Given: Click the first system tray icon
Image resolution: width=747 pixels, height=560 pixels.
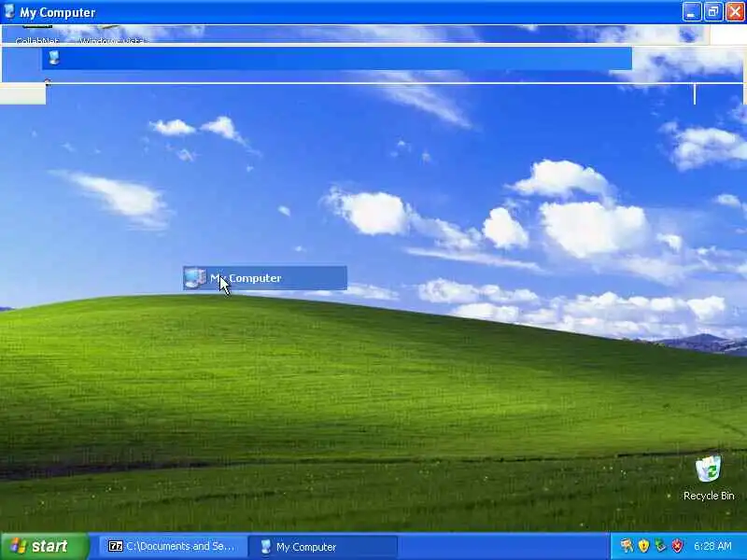Looking at the screenshot, I should [x=627, y=546].
